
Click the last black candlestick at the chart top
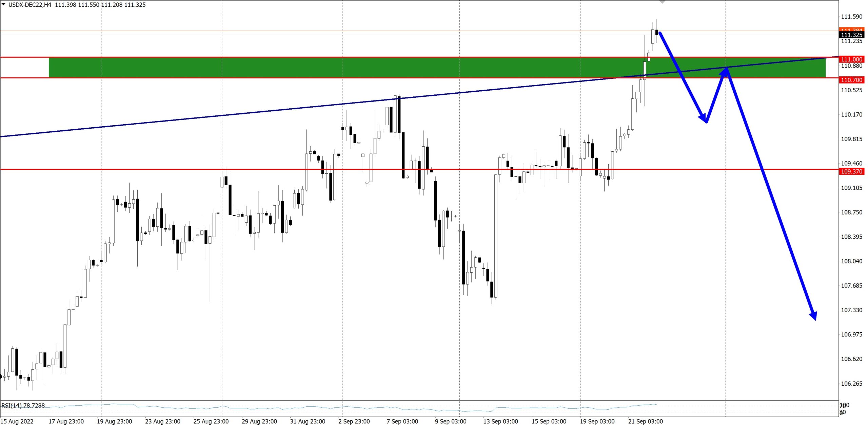coord(657,32)
